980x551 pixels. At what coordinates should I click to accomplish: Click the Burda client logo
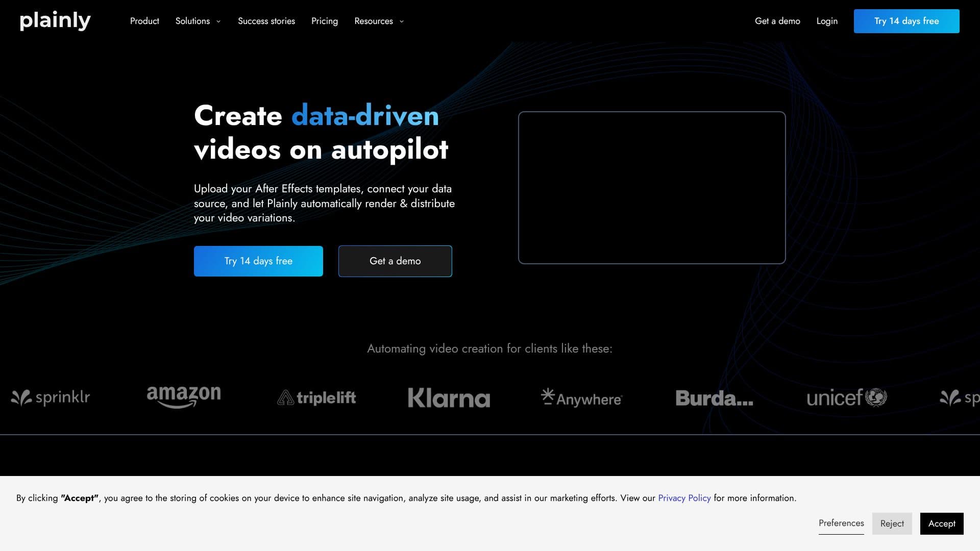click(715, 398)
